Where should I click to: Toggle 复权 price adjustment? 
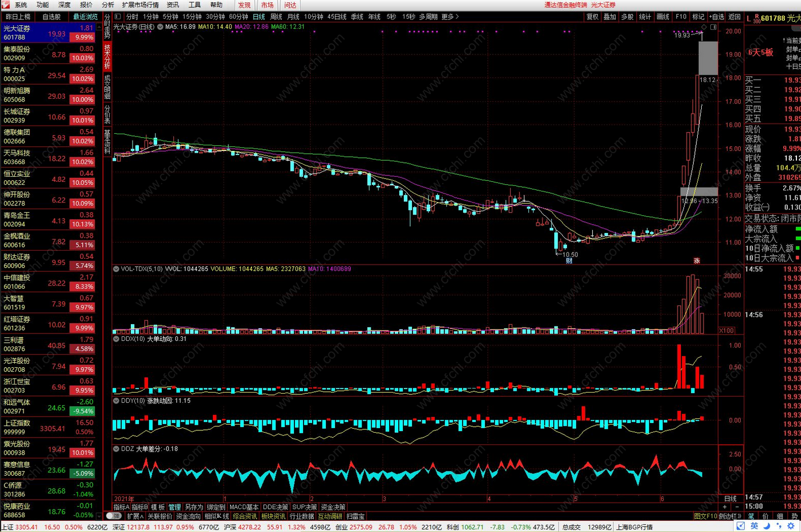click(592, 17)
